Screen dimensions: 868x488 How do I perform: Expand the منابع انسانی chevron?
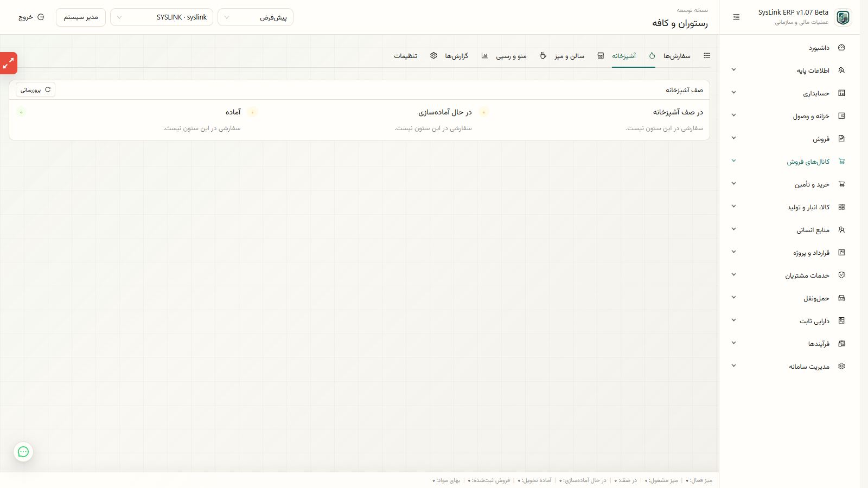pyautogui.click(x=733, y=229)
